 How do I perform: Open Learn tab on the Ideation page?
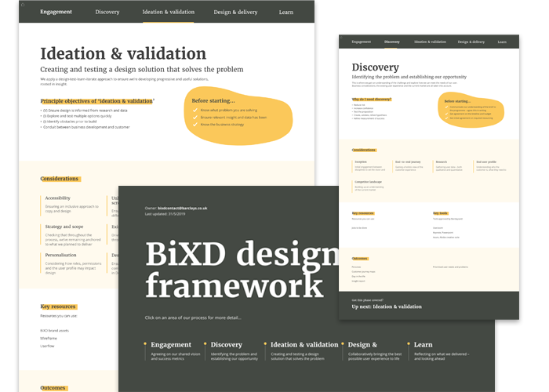286,13
